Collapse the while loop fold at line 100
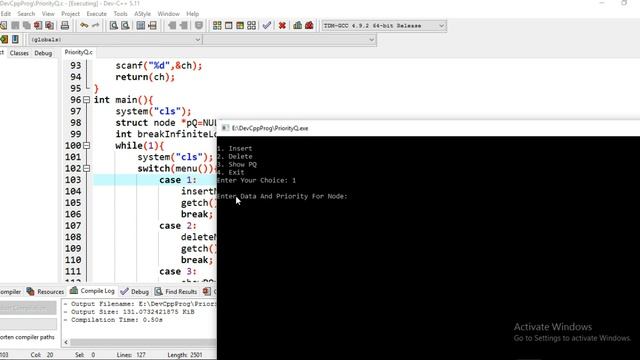The width and height of the screenshot is (640, 360). [87, 145]
